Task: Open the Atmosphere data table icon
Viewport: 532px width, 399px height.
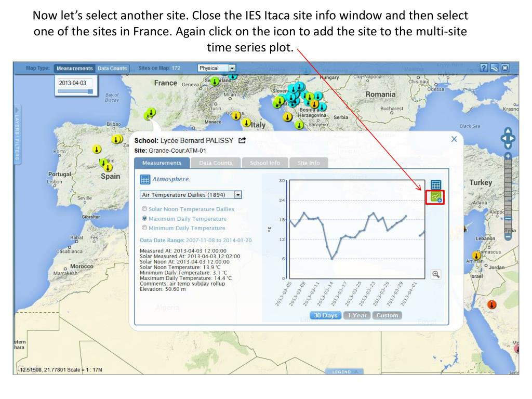Action: pyautogui.click(x=145, y=179)
